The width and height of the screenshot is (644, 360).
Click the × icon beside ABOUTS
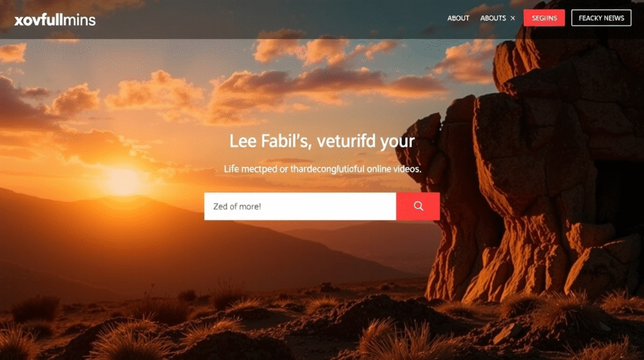click(513, 18)
